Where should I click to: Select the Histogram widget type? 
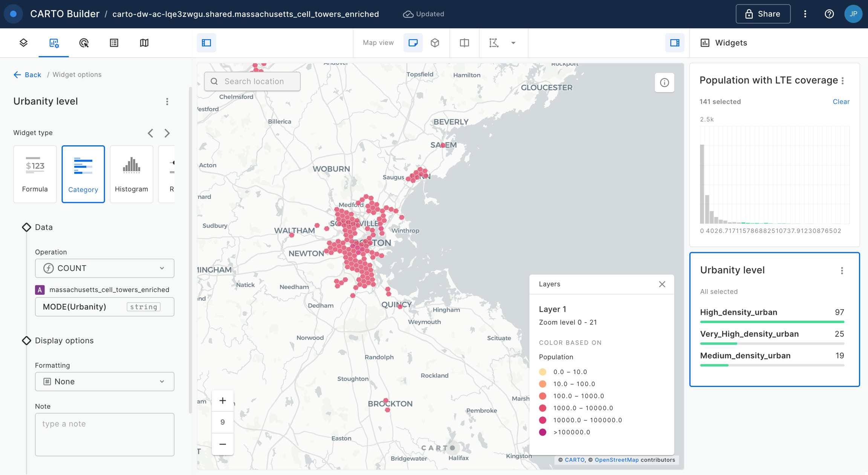pos(131,174)
